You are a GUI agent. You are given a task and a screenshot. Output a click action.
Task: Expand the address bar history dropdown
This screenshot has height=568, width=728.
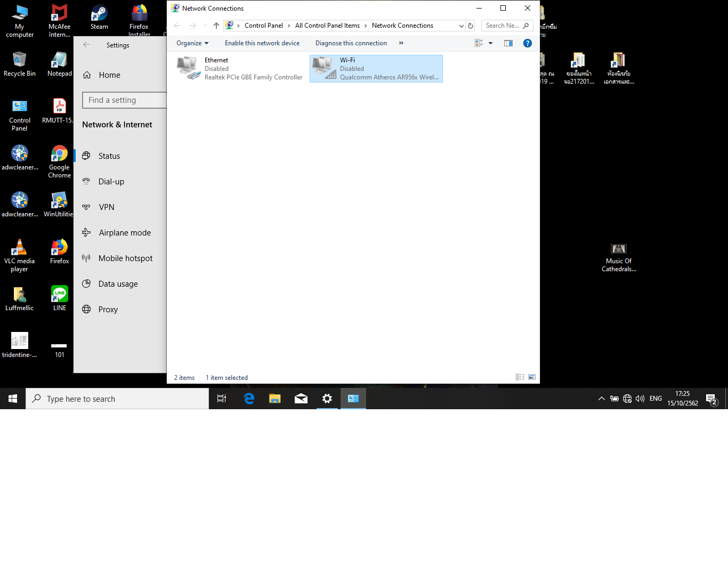coord(462,26)
